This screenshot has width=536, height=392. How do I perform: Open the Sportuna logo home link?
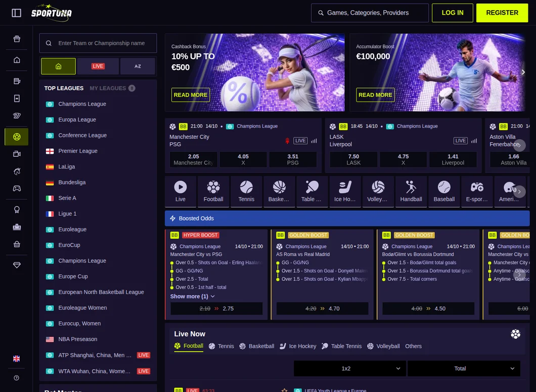(x=52, y=13)
